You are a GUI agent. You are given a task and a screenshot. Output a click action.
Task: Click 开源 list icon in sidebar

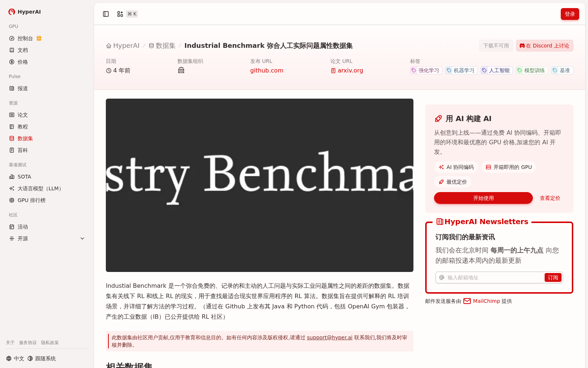[12, 238]
